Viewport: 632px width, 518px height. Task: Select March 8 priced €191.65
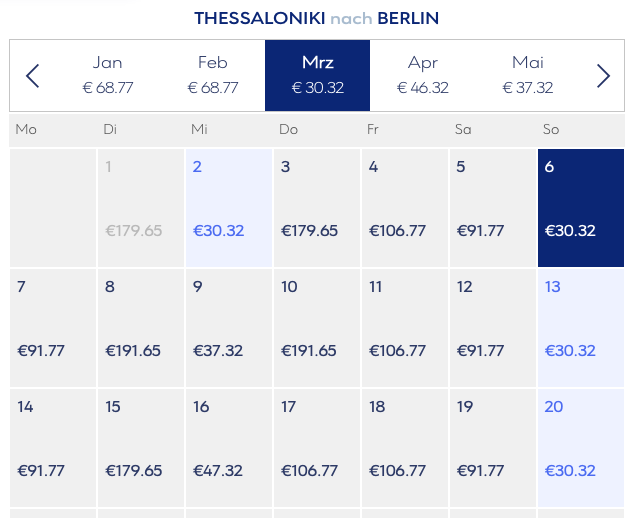pyautogui.click(x=141, y=328)
